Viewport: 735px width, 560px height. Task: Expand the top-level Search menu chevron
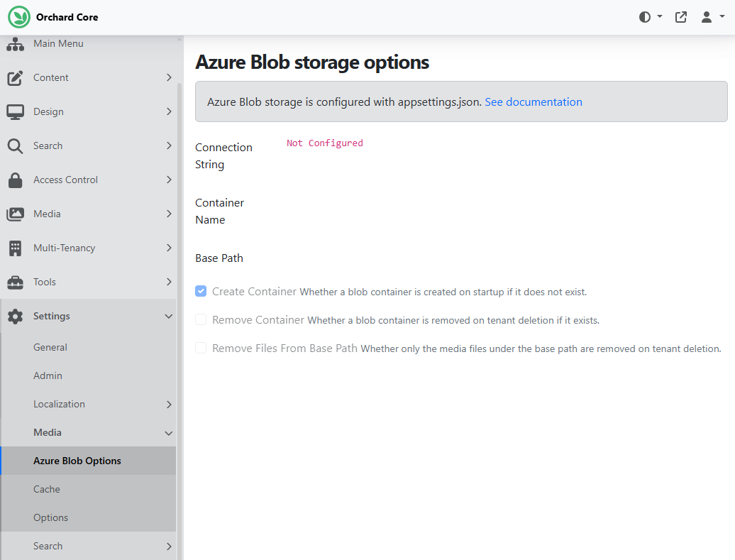[169, 146]
